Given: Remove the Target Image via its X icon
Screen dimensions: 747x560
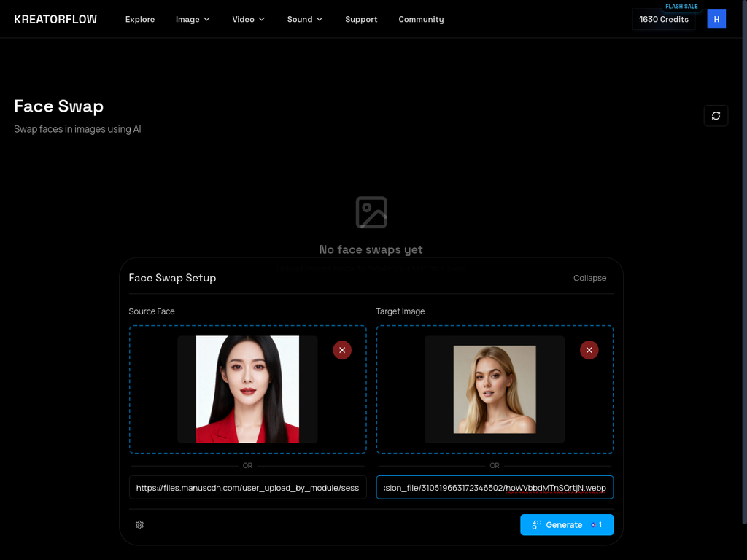Looking at the screenshot, I should 589,350.
